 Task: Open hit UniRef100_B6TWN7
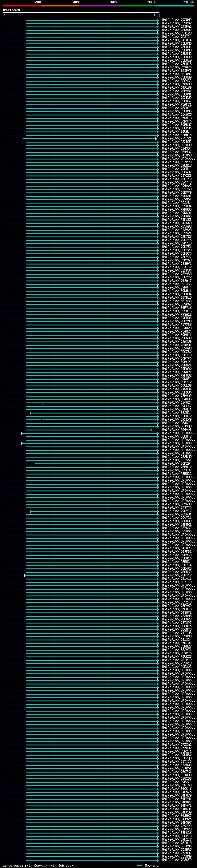177,74
